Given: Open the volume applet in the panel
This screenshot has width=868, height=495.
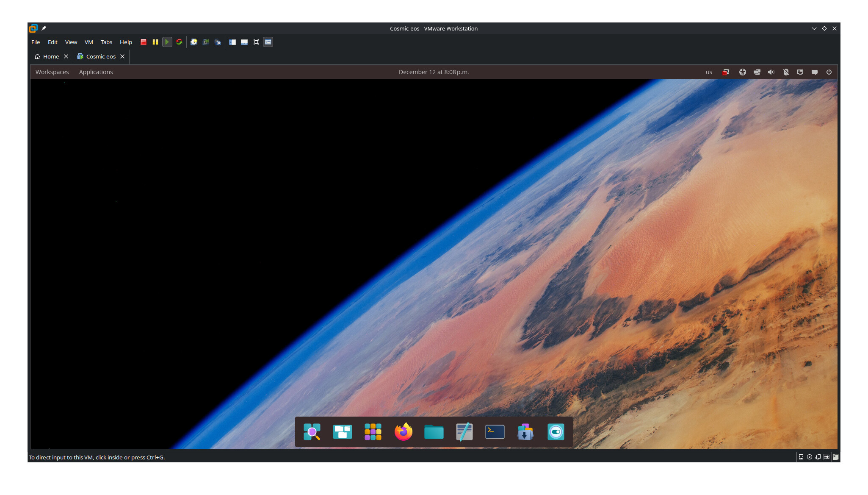Looking at the screenshot, I should click(771, 72).
